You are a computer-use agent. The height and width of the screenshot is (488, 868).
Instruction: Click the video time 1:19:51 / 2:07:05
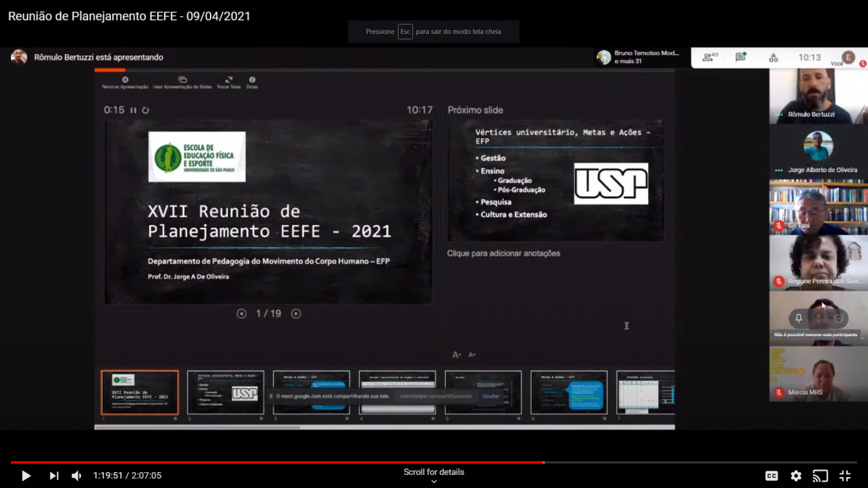pos(127,476)
